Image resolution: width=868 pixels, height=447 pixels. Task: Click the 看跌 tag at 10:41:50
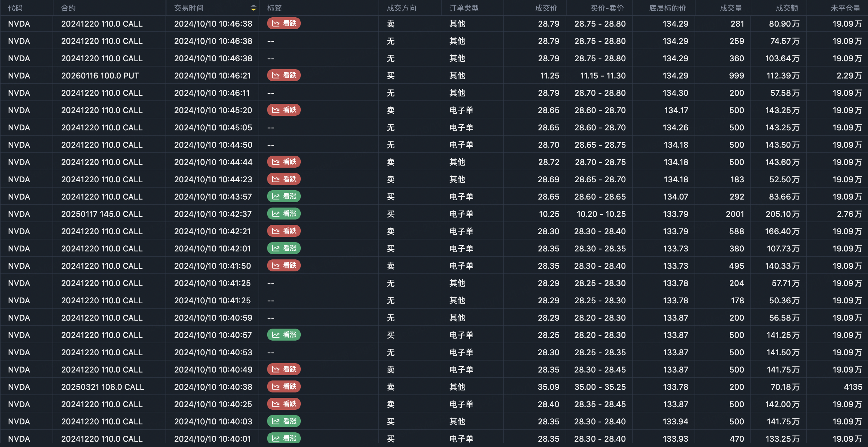[284, 266]
